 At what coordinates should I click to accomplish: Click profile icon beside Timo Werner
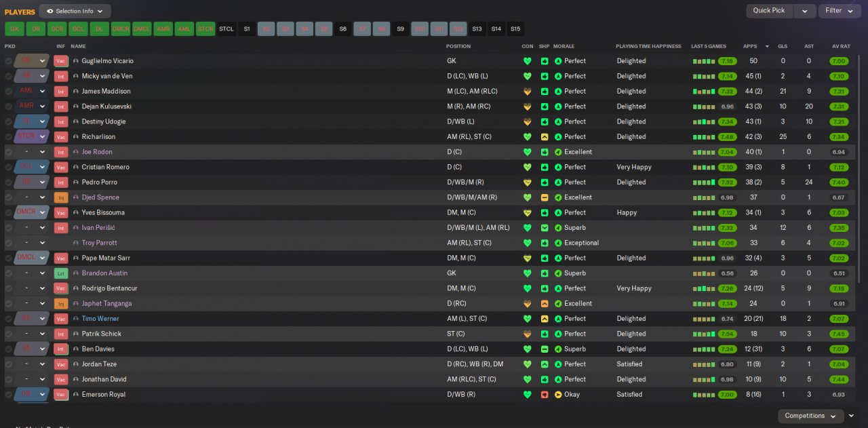[x=76, y=319]
